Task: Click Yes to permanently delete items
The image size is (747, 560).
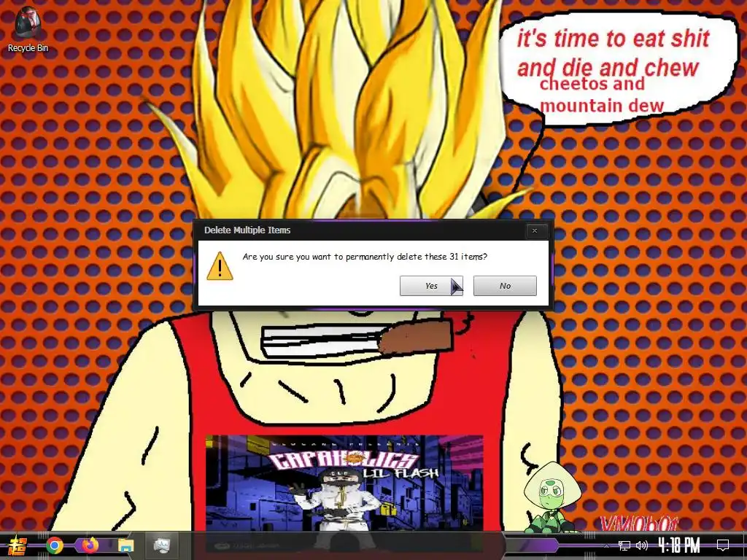Action: (x=431, y=286)
